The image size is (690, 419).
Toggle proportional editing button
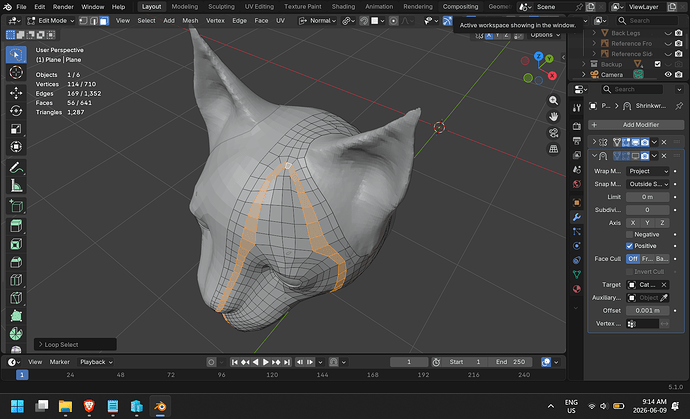pos(393,21)
